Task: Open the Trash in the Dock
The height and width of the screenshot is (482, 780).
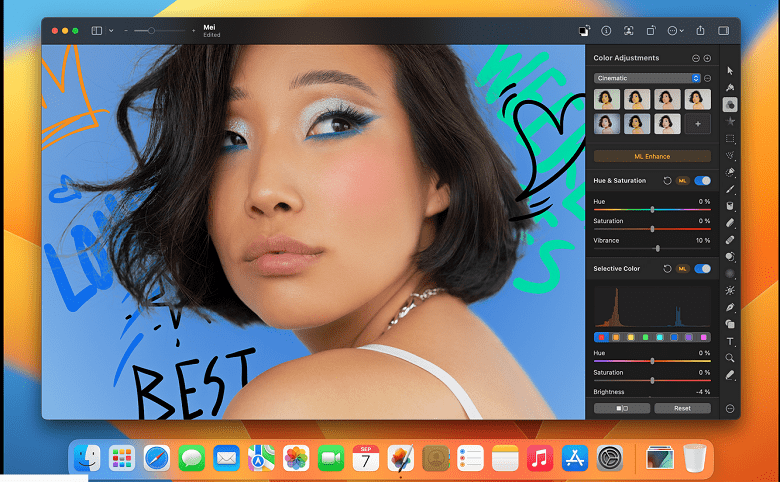Action: 695,458
